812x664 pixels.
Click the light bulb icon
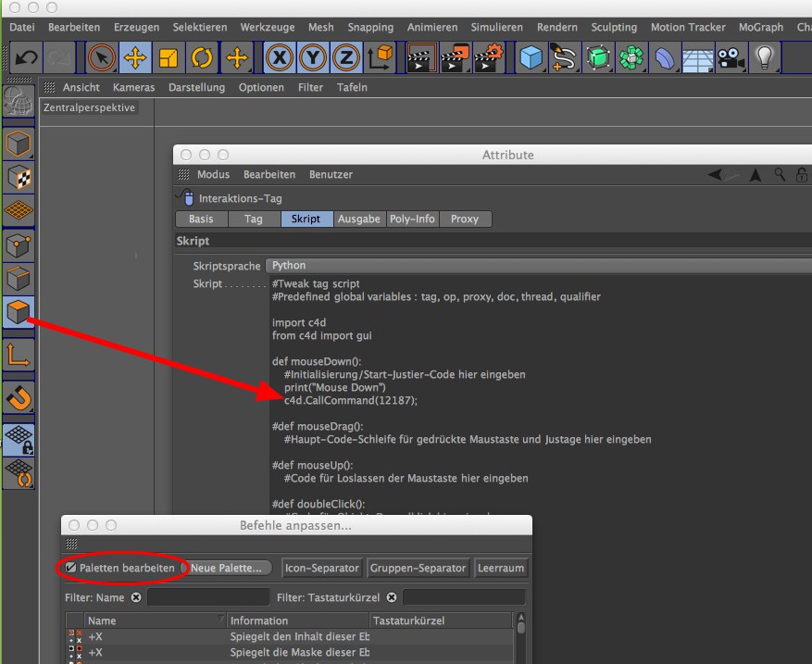coord(764,59)
